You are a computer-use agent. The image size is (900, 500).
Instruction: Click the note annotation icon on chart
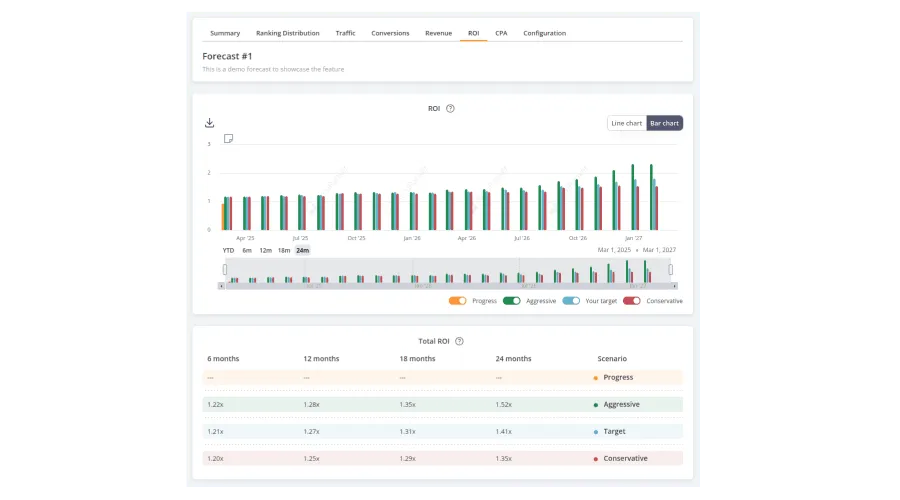228,138
